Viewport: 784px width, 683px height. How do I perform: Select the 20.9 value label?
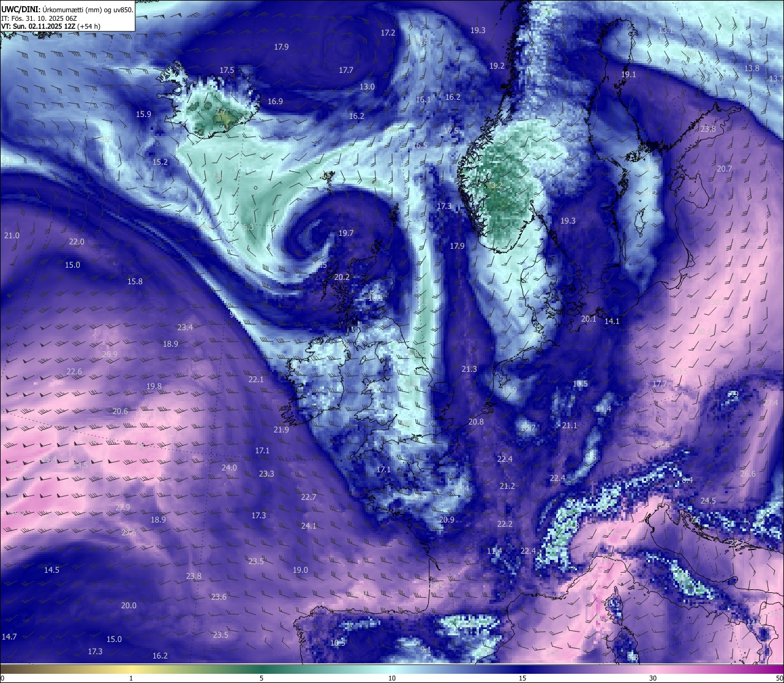(x=447, y=519)
